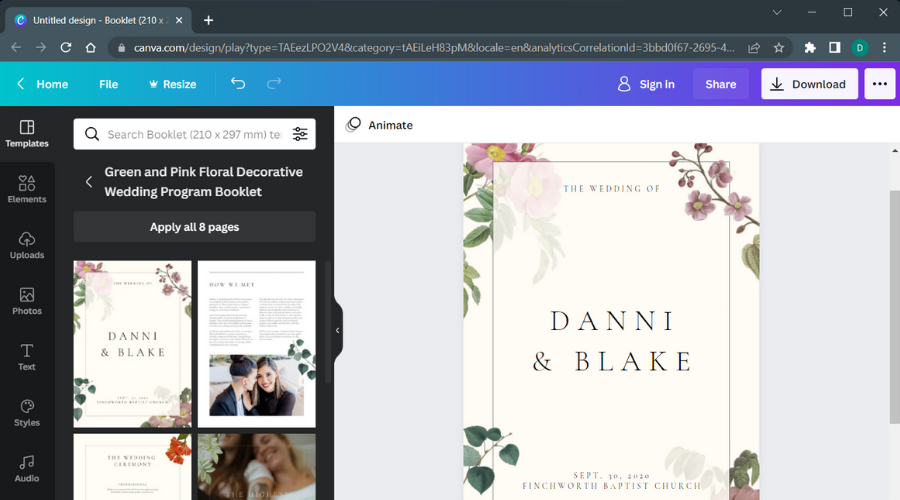Select the Danni & Blake cover thumbnail
Screen dimensions: 900x500
point(133,344)
